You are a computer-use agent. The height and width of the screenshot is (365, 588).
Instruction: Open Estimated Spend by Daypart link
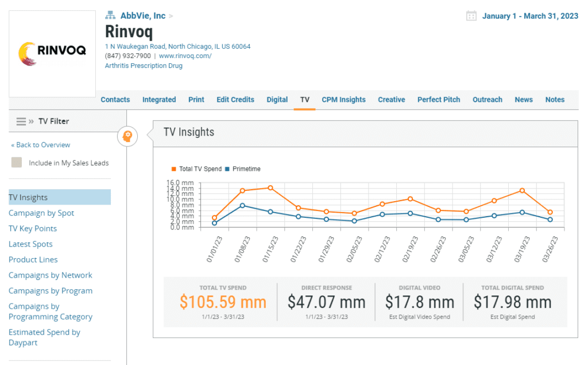point(44,337)
